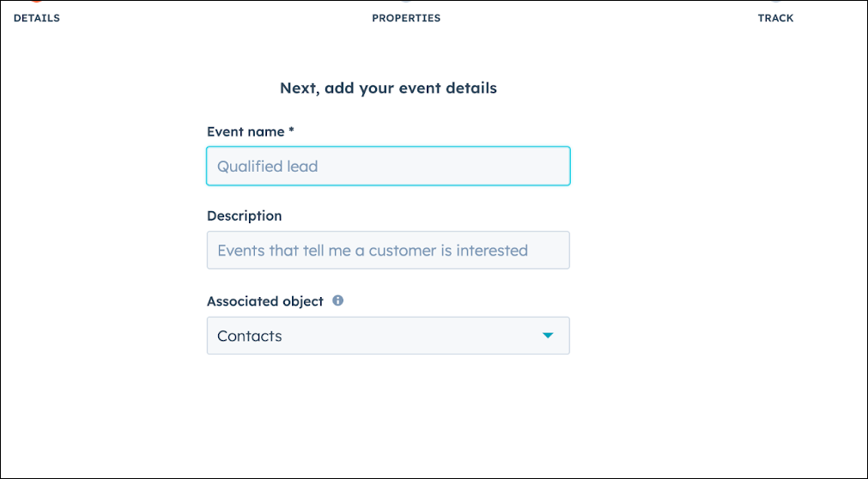Click the 'Events that tell me' placeholder
This screenshot has height=479, width=868.
click(373, 251)
